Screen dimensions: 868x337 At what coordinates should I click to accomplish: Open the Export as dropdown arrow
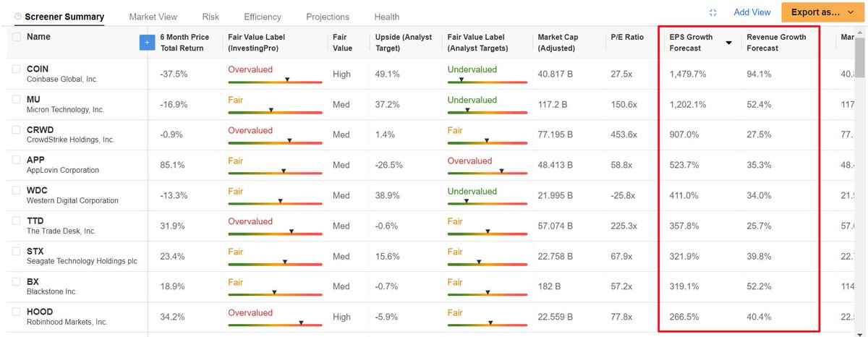tap(850, 12)
